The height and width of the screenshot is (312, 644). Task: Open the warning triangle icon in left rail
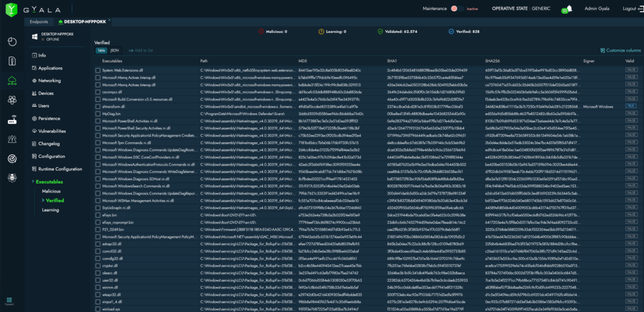(13, 139)
